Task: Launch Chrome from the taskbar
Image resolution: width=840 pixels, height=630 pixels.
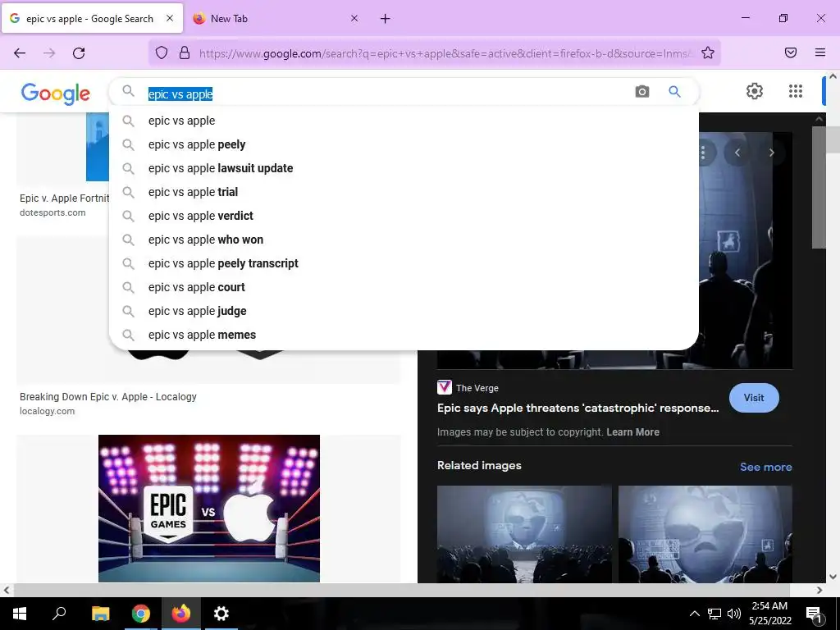Action: point(141,614)
